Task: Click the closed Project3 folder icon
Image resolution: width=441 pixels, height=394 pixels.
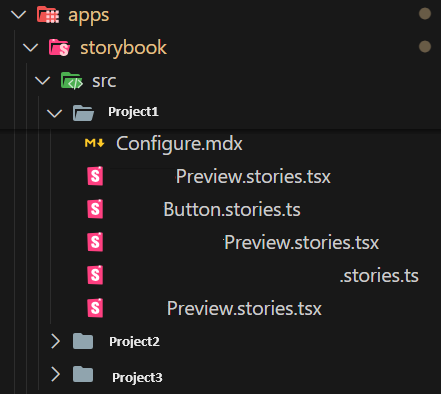Action: click(83, 374)
